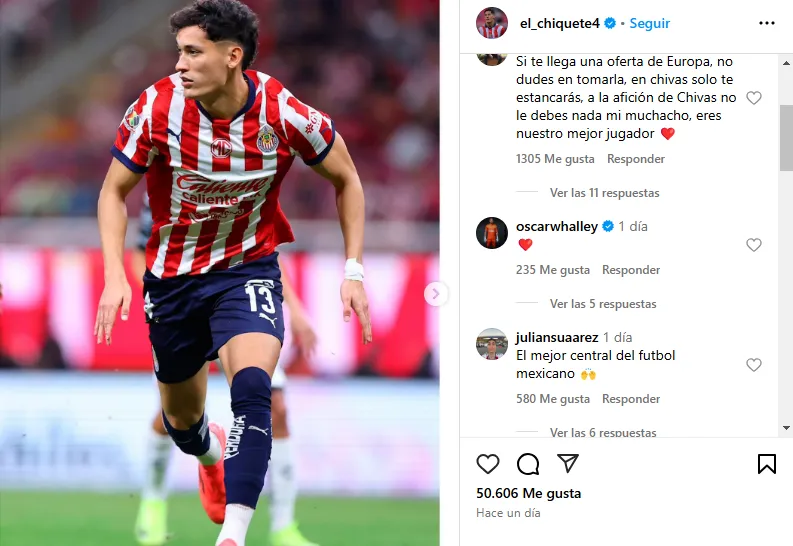Go to next photo in carousel
This screenshot has width=793, height=546.
pyautogui.click(x=435, y=294)
